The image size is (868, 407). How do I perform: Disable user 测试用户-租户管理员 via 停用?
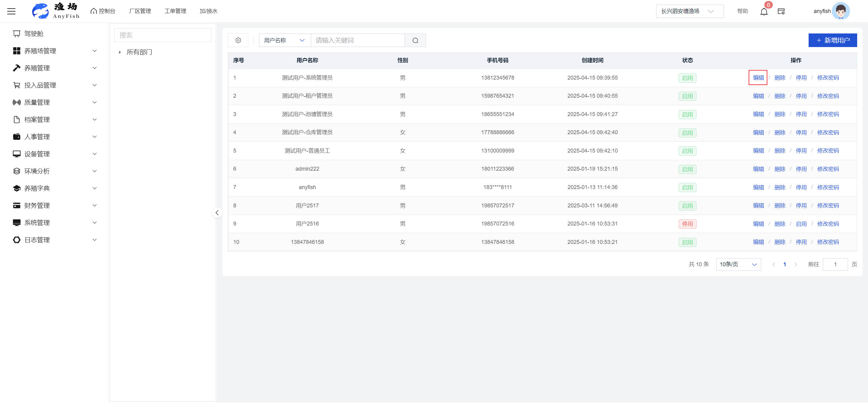coord(801,96)
